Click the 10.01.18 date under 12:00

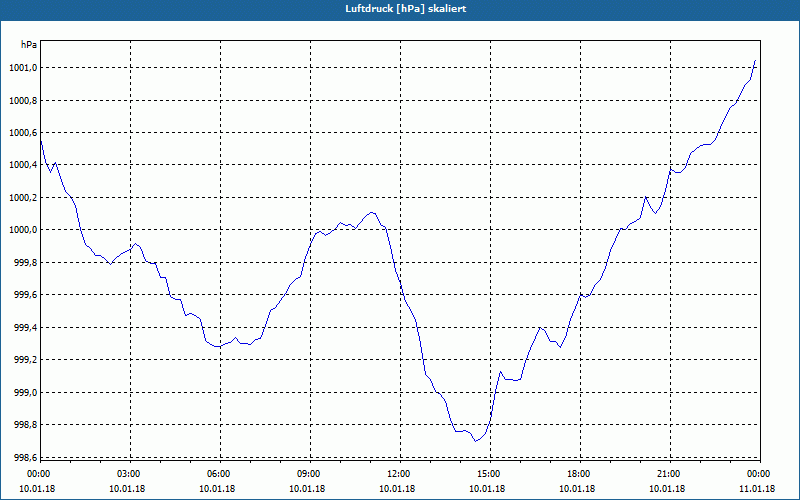point(397,489)
